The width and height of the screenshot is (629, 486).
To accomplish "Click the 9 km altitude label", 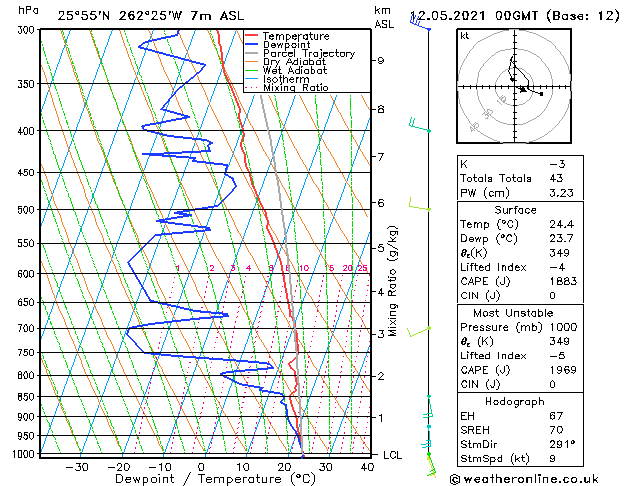I will point(380,61).
